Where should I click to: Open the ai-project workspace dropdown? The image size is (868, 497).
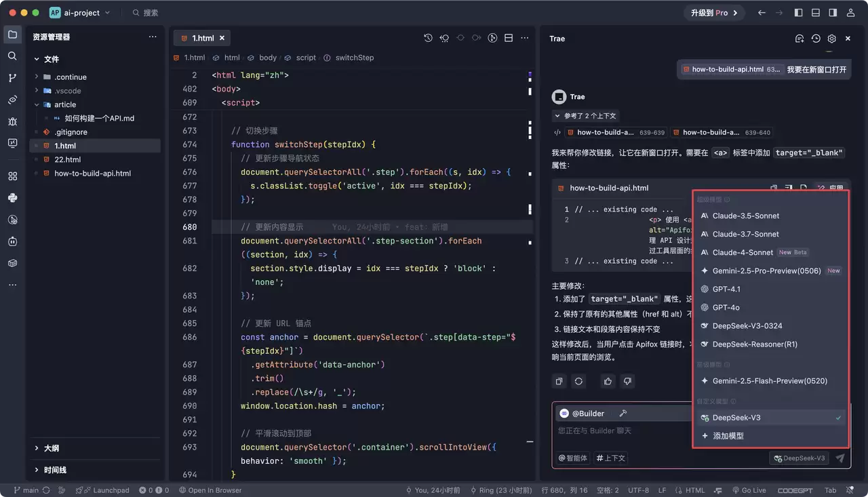pyautogui.click(x=81, y=13)
